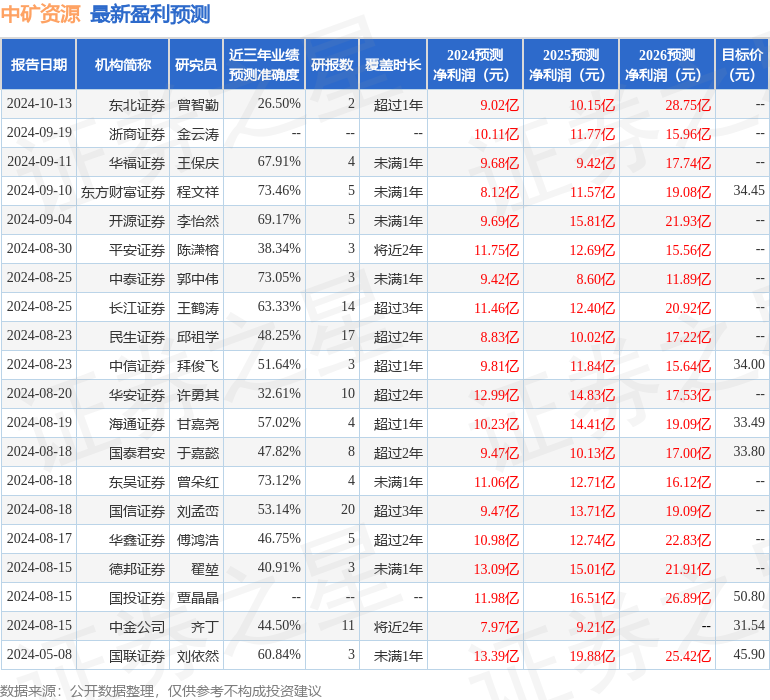Click researcher name 曾智勤
This screenshot has width=770, height=700.
click(198, 105)
